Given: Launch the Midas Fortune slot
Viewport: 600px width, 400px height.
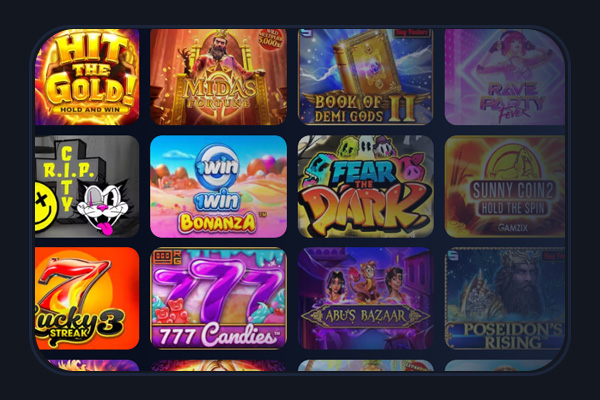Looking at the screenshot, I should tap(218, 77).
